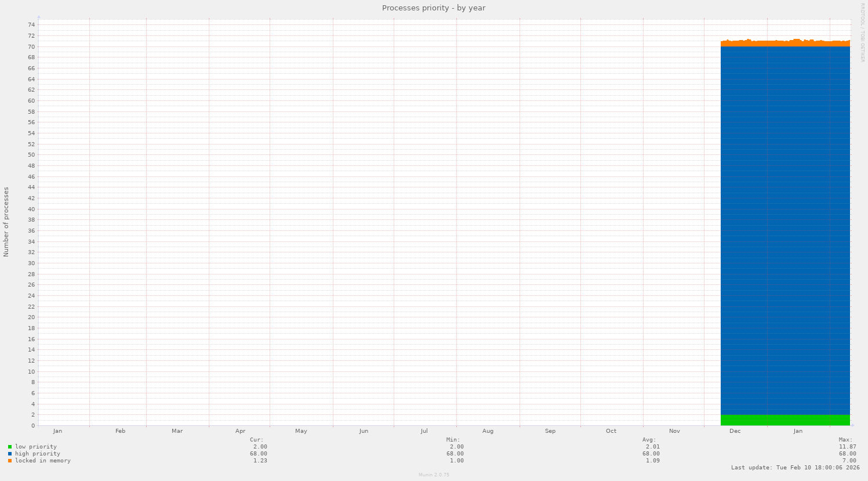Select the 'locked in memory' legend label
This screenshot has width=868, height=481.
coord(42,461)
